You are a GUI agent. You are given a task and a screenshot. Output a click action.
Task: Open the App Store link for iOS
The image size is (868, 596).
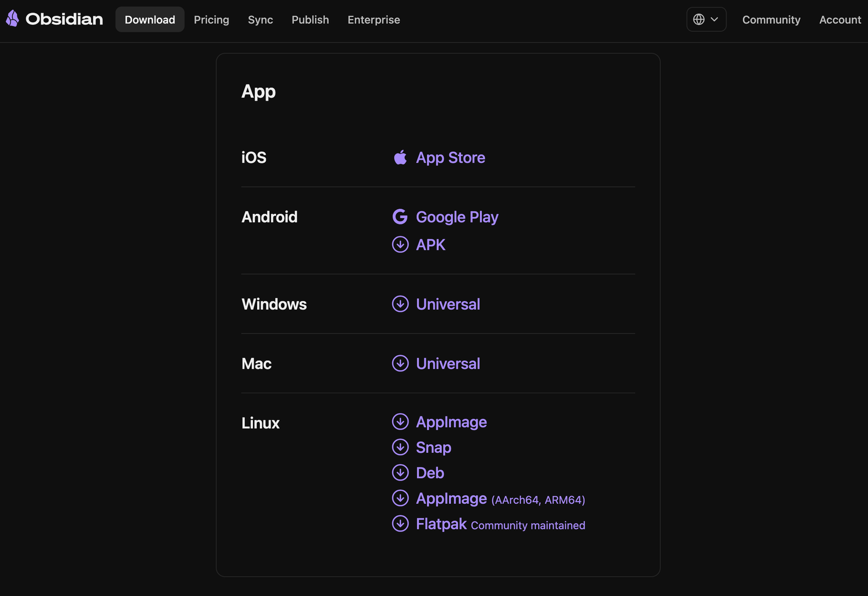[450, 157]
